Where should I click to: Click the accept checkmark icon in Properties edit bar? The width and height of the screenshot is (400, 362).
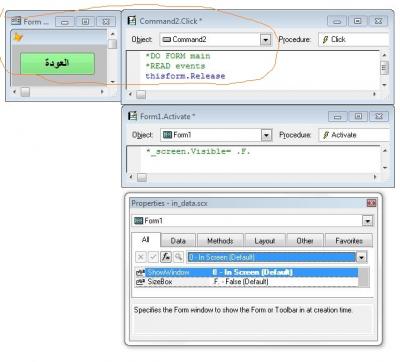pos(153,257)
